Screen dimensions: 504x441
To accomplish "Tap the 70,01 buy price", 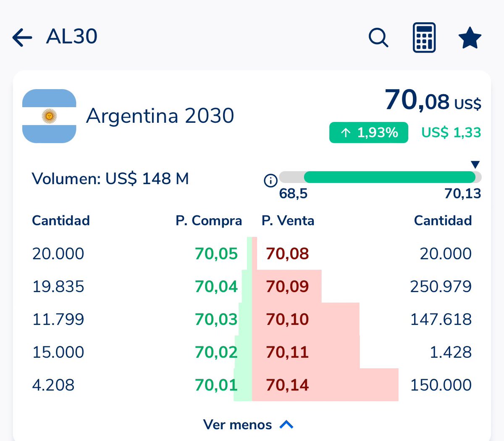I will [x=216, y=385].
